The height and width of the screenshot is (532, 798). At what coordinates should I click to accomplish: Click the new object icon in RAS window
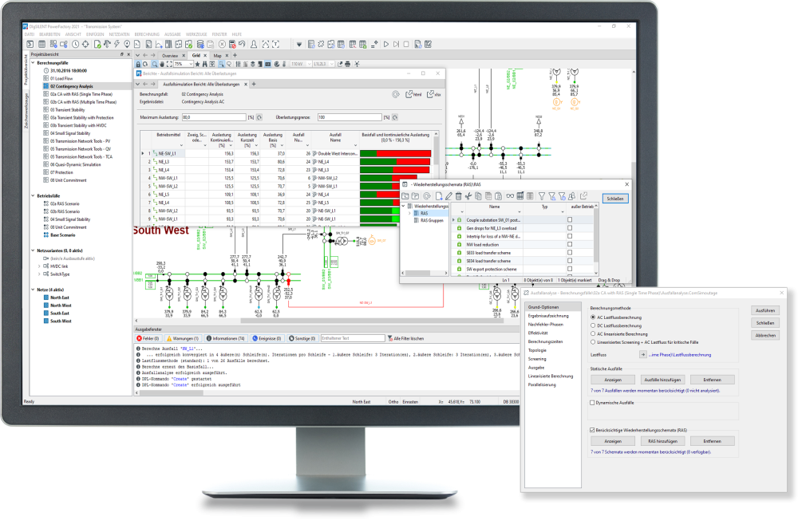439,196
